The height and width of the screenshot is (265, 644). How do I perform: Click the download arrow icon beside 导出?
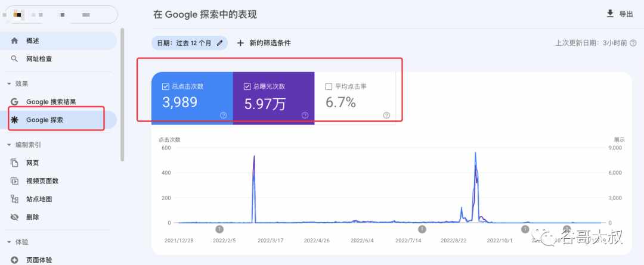(610, 14)
